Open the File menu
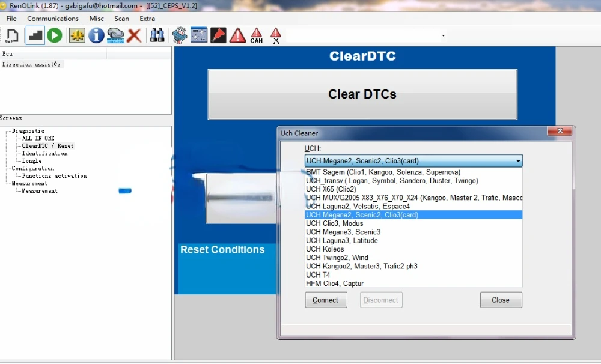The height and width of the screenshot is (364, 601). 11,19
